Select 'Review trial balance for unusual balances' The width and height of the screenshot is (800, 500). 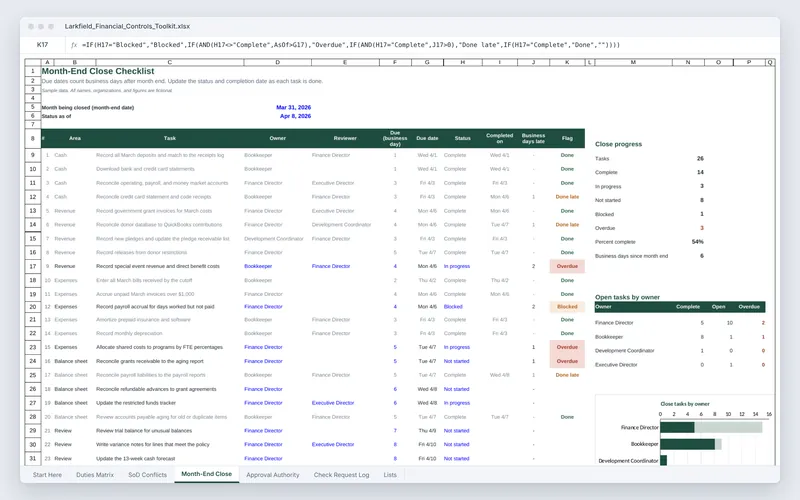[x=144, y=431]
